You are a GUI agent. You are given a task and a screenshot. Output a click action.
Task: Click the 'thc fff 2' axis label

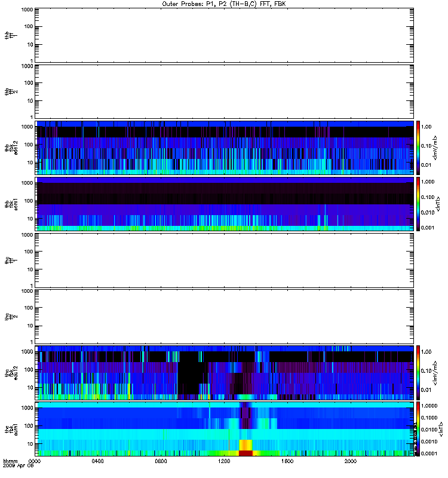pyautogui.click(x=11, y=317)
